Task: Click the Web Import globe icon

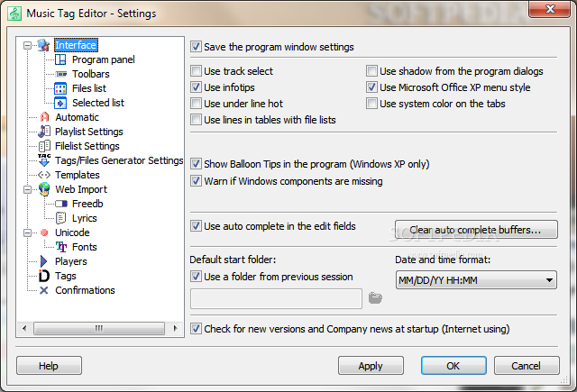Action: 44,189
